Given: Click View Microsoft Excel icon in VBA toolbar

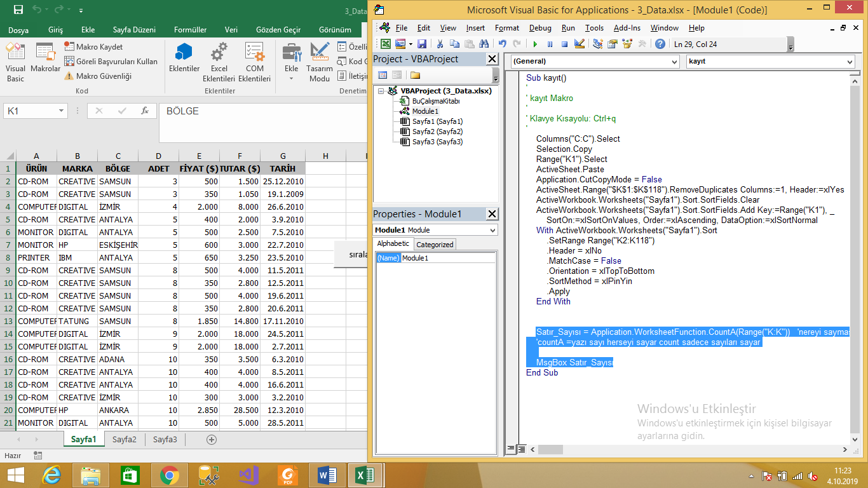Looking at the screenshot, I should click(x=385, y=44).
